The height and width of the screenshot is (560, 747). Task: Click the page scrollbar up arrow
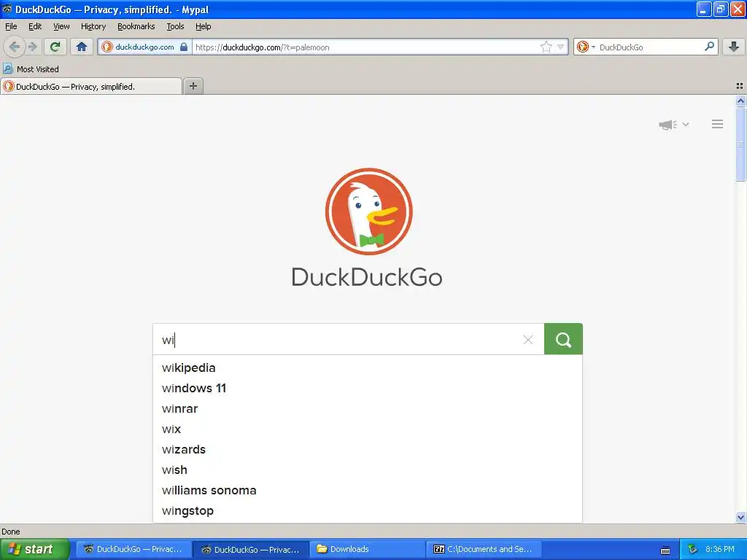tap(740, 101)
